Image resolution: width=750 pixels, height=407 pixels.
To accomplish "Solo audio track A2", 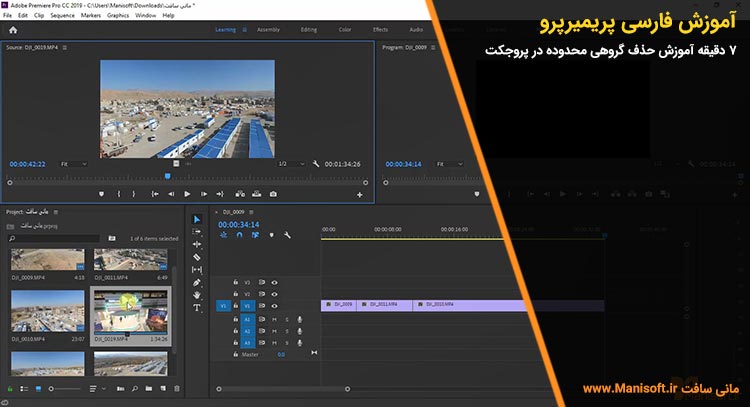I will point(287,331).
